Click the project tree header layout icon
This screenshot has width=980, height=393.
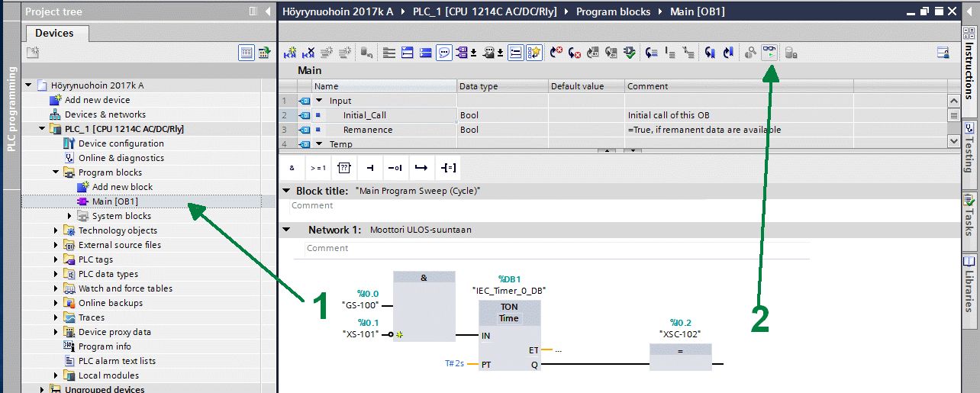(x=253, y=11)
